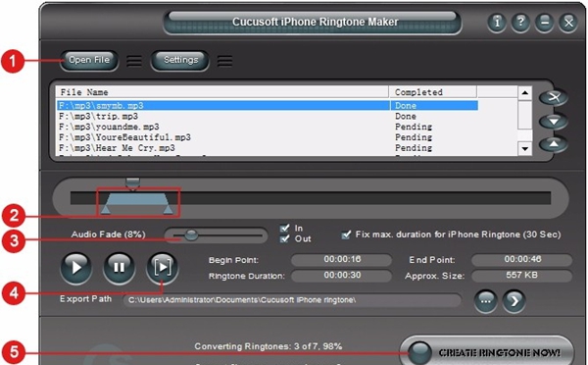Viewport: 588px width, 365px height.
Task: Move selected file up with arrow icon
Action: coord(554,144)
